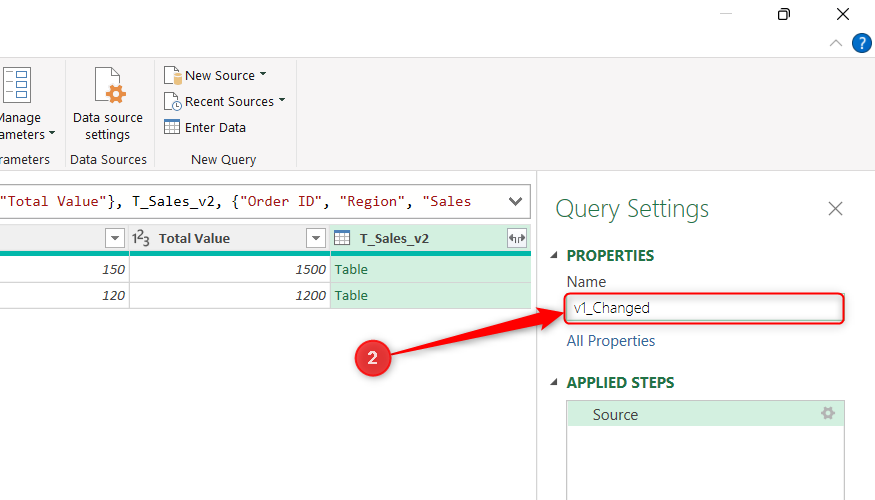Expand the T_Sales_v2 column
This screenshot has width=875, height=500.
[517, 238]
